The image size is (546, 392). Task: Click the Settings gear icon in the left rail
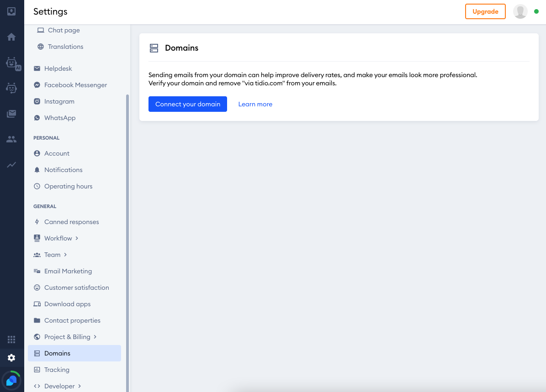(x=11, y=358)
